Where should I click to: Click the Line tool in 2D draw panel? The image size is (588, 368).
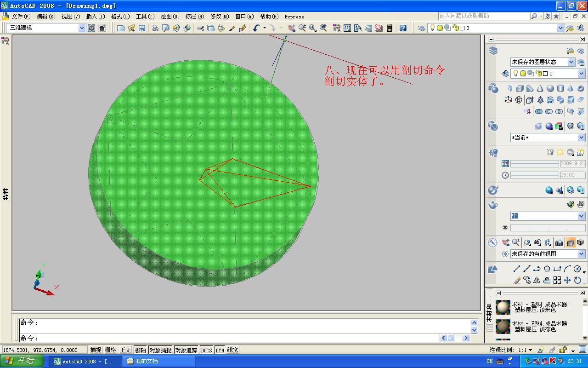coord(517,269)
